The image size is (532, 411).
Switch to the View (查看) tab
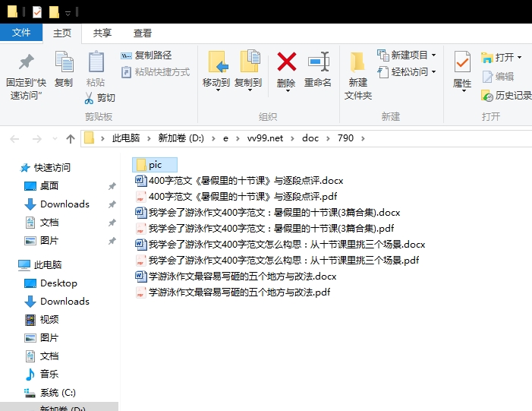coord(143,33)
